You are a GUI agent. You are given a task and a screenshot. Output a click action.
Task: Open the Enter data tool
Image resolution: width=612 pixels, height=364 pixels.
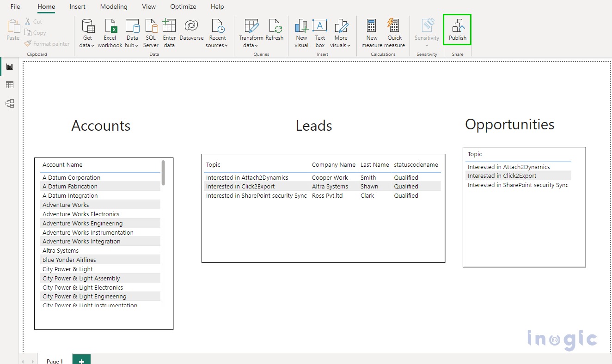(169, 33)
